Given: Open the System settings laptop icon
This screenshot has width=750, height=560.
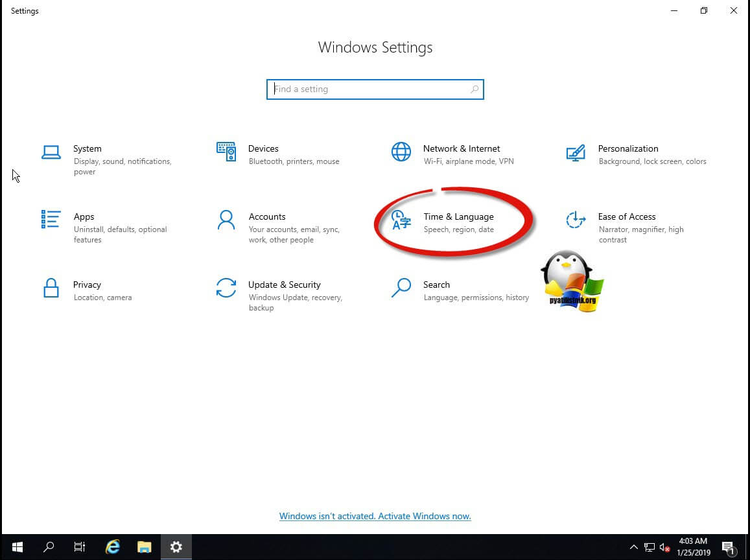Looking at the screenshot, I should click(x=51, y=152).
